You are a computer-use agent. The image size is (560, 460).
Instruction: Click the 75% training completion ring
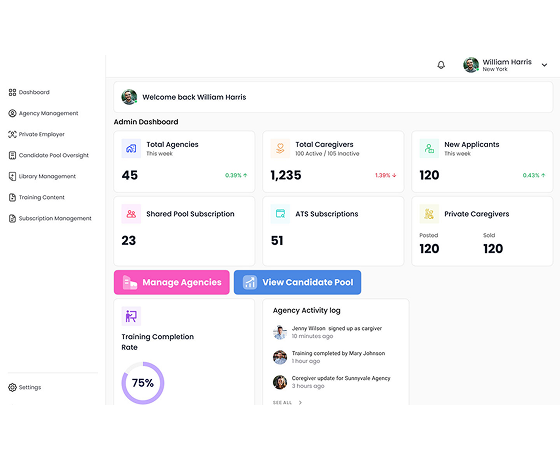click(x=143, y=383)
